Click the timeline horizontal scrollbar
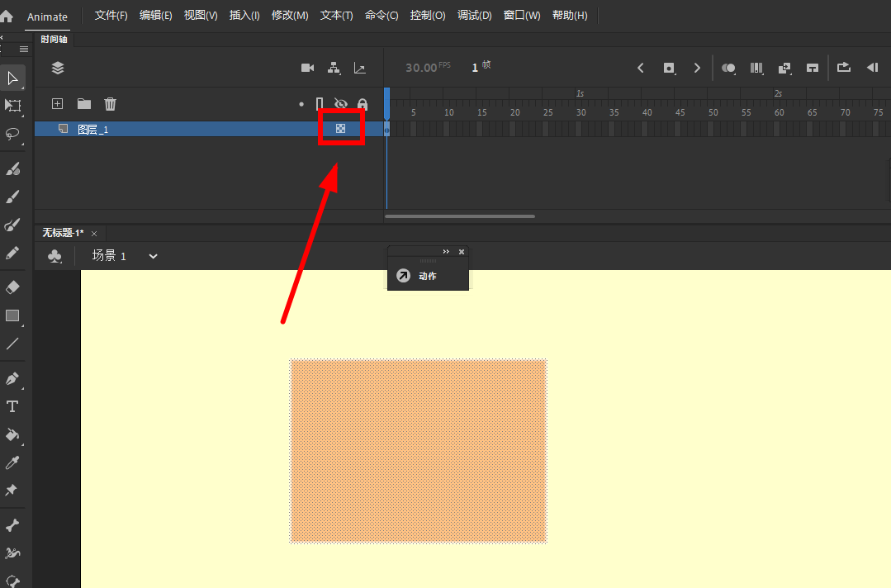Screen dimensions: 891x588 [460, 216]
